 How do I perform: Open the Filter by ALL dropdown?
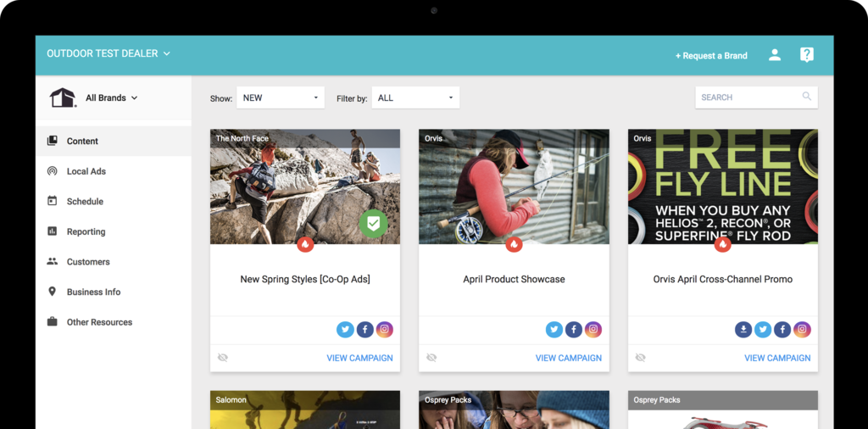click(415, 97)
